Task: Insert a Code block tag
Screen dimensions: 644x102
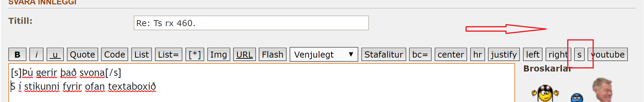Action: [115, 54]
